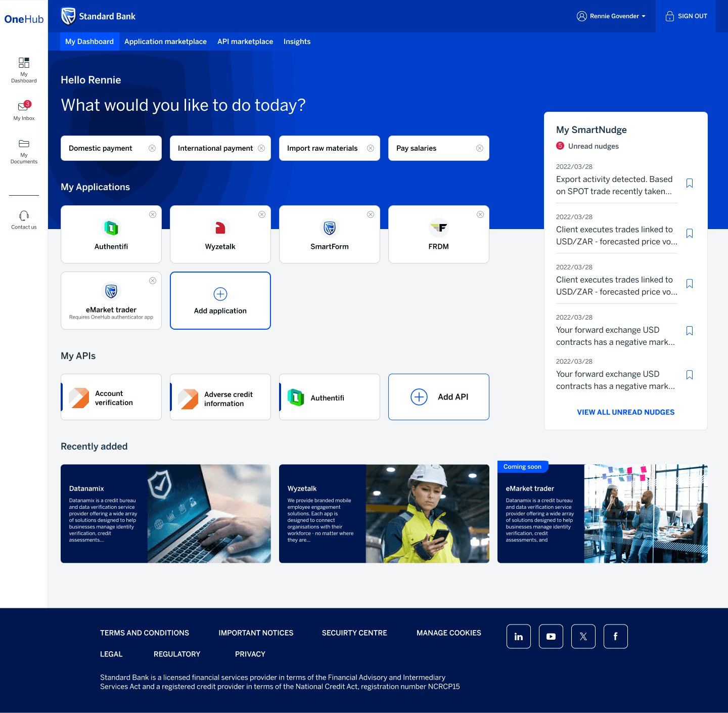Remove FRDM from My Applications
This screenshot has width=728, height=713.
point(480,214)
